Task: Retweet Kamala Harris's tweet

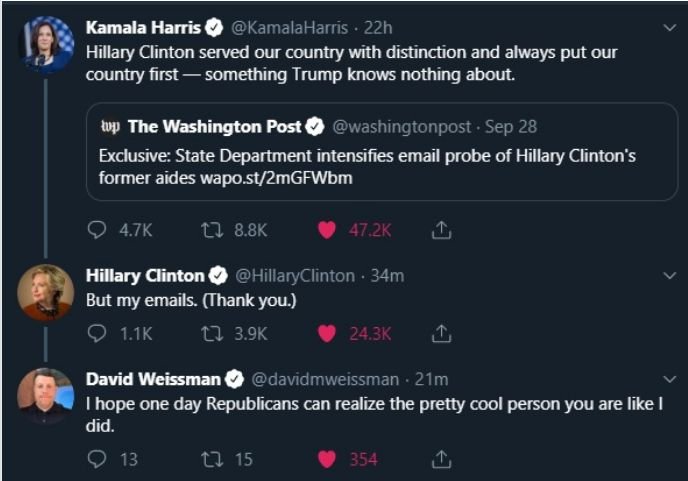Action: tap(211, 230)
